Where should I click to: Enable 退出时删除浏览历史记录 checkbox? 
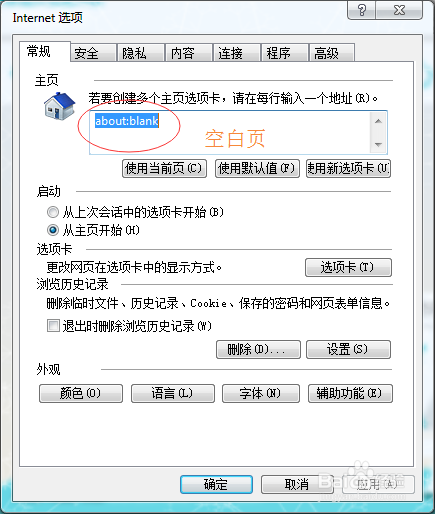53,326
